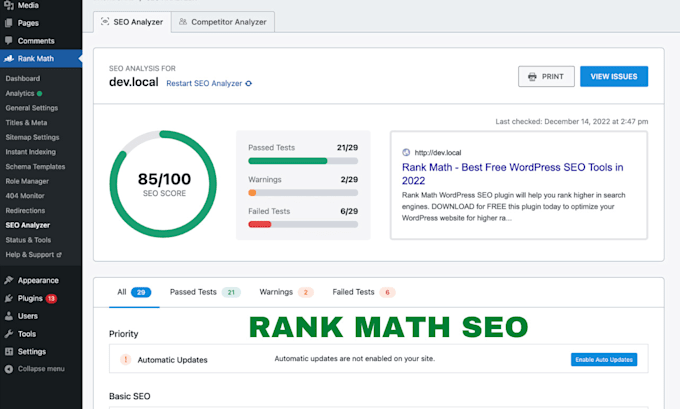Click the warning icon beside Automatic Updates
This screenshot has height=409, width=680.
pos(125,360)
